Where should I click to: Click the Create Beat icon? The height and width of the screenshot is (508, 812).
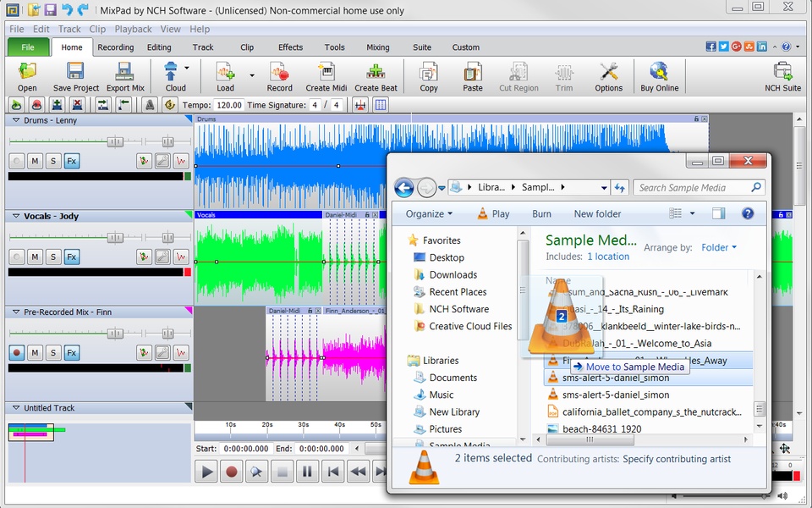point(376,76)
